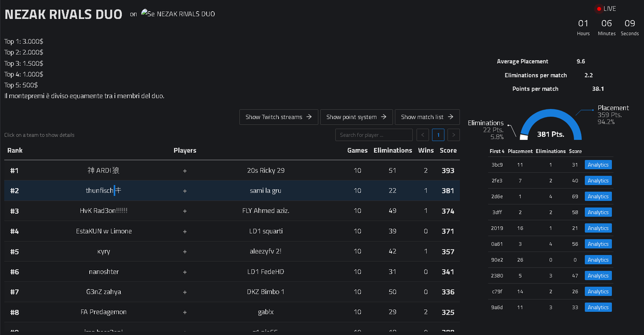Click player sami la gru

point(266,191)
